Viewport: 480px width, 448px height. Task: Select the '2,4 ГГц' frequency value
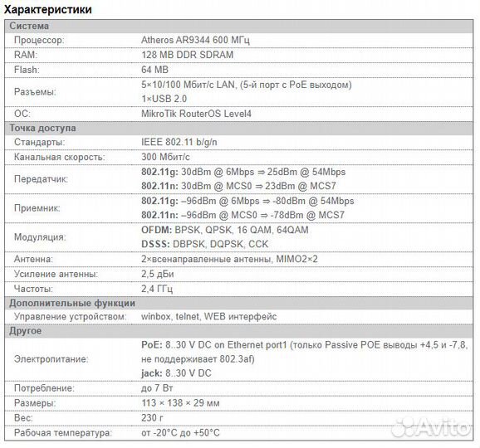[x=157, y=289]
